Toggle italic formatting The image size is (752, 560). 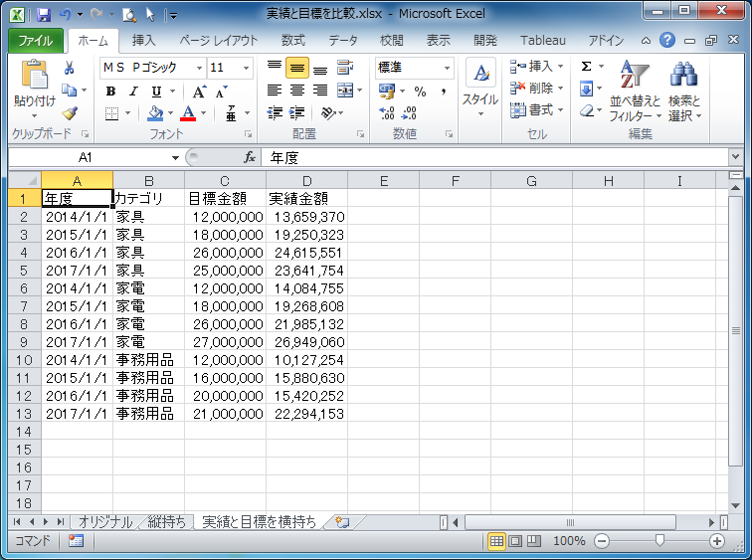pyautogui.click(x=132, y=92)
